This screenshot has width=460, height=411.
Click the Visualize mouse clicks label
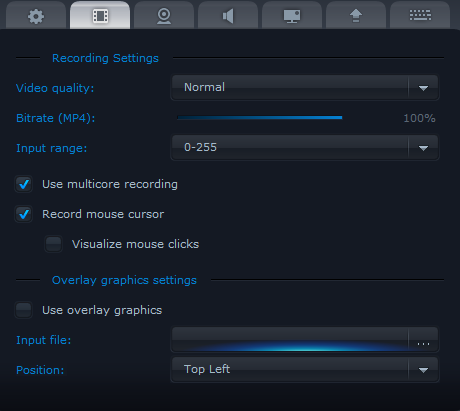[x=135, y=244]
